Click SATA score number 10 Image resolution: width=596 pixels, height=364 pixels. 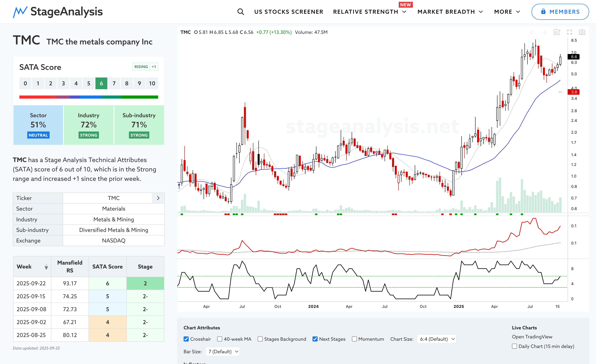click(x=152, y=83)
